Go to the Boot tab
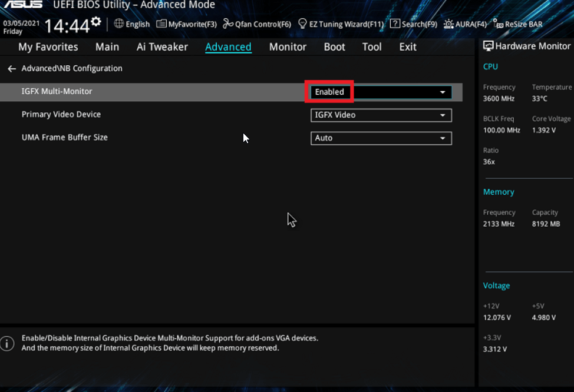The image size is (574, 392). pos(334,47)
